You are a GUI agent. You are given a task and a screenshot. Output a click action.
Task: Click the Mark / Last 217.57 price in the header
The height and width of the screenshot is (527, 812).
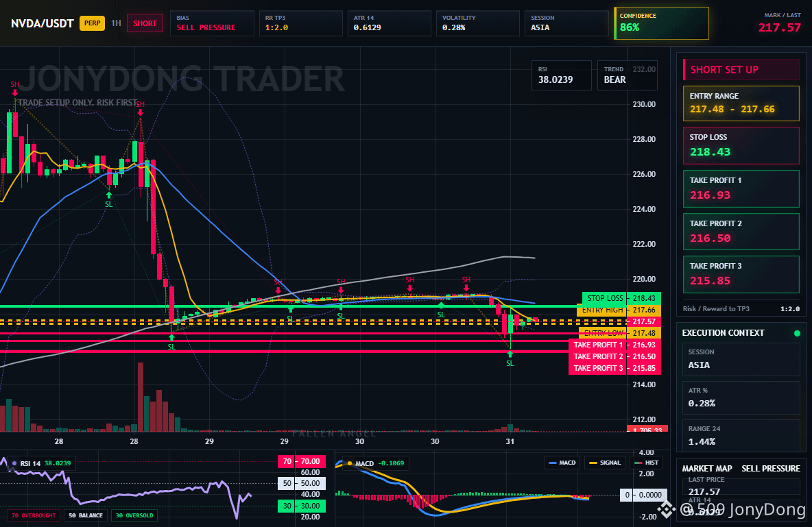[x=779, y=27]
